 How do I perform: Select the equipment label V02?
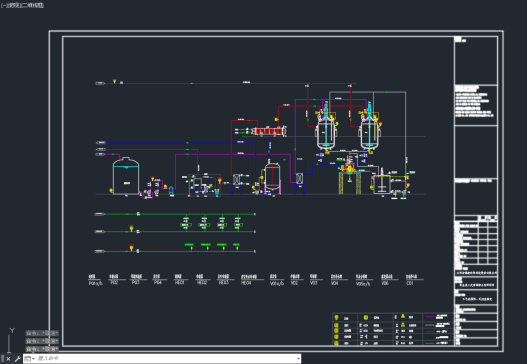[x=294, y=283]
